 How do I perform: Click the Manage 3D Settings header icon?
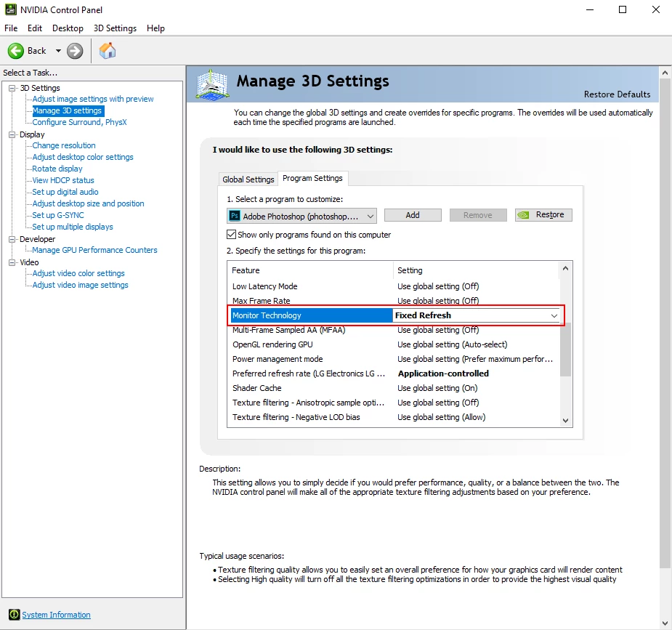click(x=211, y=84)
